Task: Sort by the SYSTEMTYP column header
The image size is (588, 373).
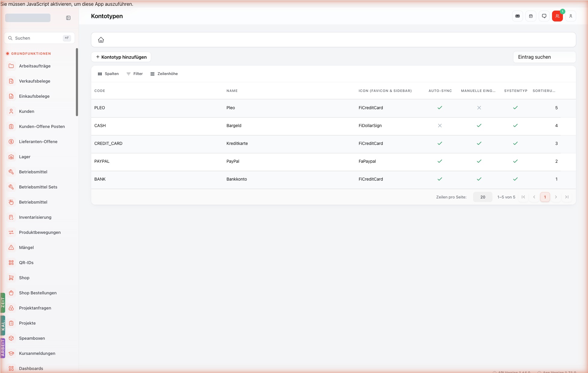Action: (x=516, y=91)
